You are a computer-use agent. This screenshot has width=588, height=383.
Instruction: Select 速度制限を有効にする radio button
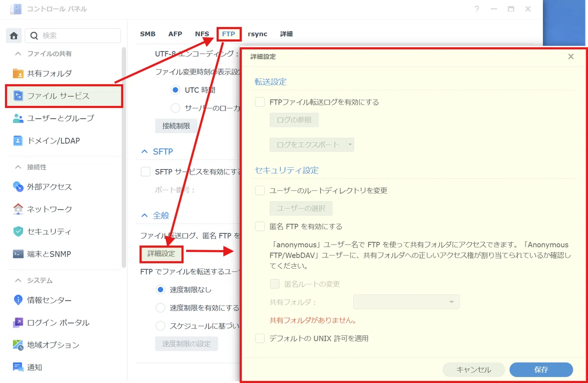[x=160, y=308]
